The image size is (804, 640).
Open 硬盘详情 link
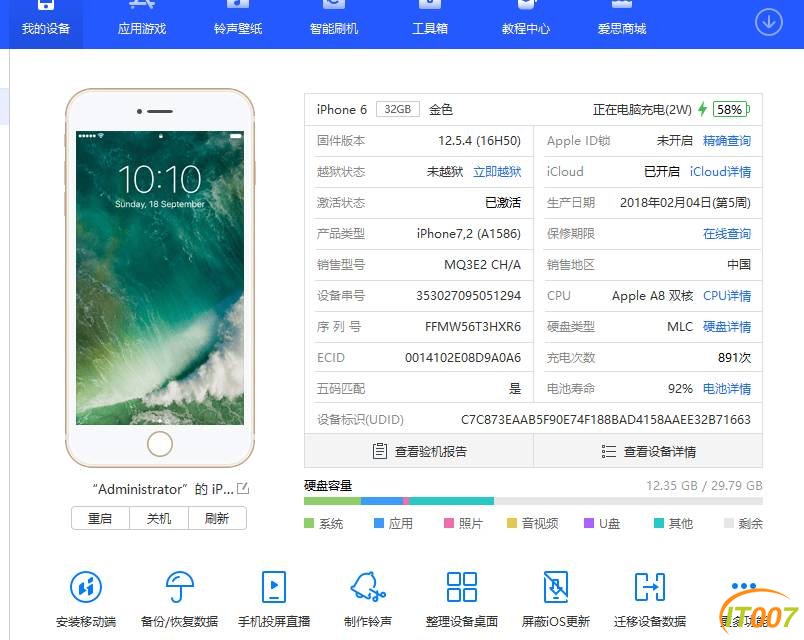(727, 327)
